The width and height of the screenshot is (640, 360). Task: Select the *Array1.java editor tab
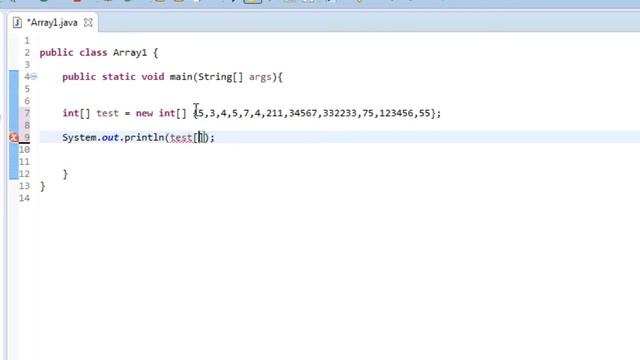52,23
